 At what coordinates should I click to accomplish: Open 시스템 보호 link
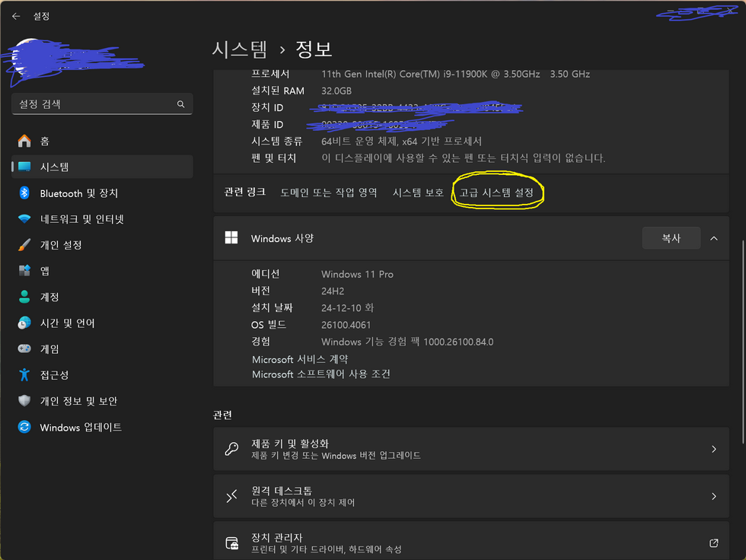[x=418, y=192]
